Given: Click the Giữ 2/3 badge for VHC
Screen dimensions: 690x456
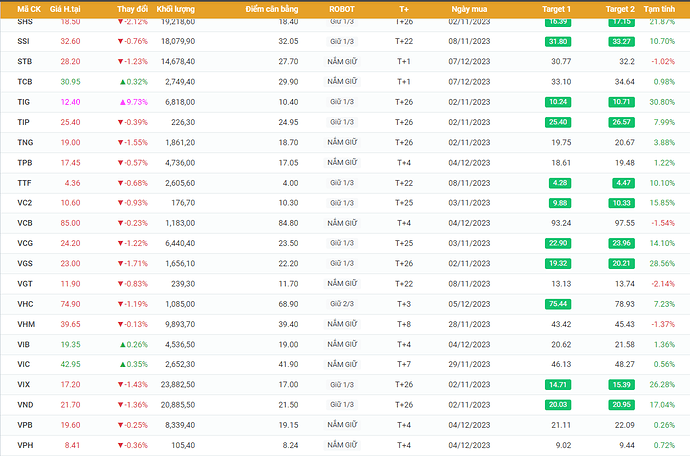Looking at the screenshot, I should pos(342,304).
